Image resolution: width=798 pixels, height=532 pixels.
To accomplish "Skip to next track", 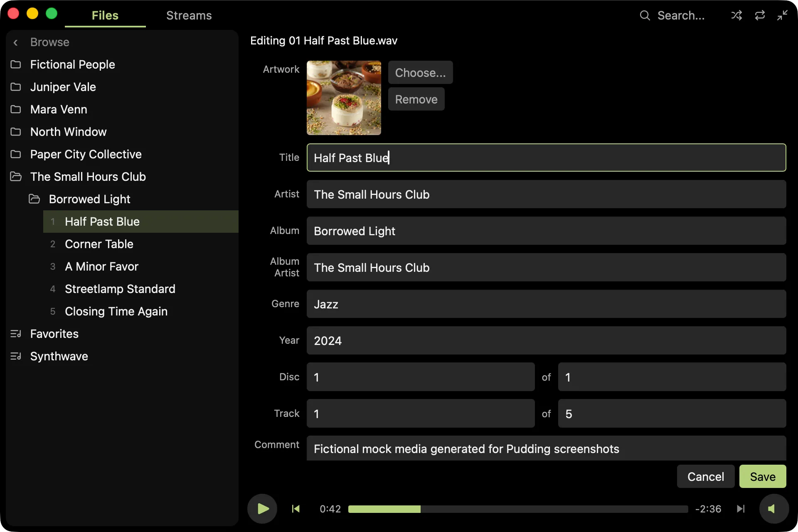I will 741,509.
